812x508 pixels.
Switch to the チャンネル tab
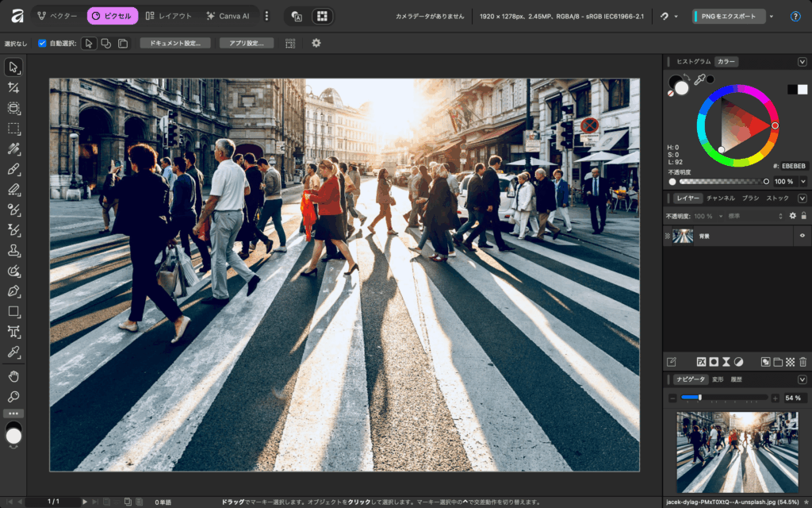(720, 198)
